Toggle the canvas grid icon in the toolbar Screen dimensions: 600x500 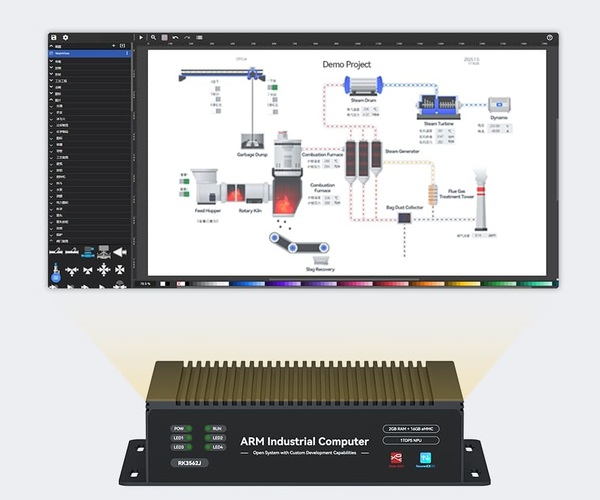(x=164, y=37)
